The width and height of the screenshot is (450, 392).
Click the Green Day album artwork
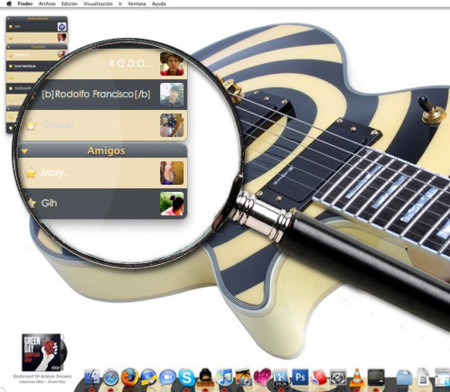tap(43, 352)
